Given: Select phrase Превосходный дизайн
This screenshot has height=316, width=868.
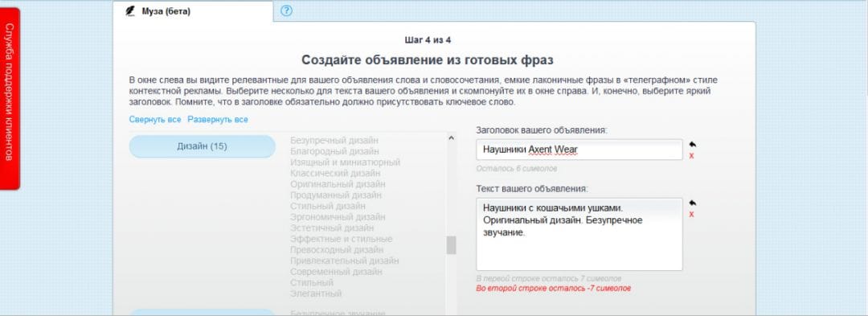Looking at the screenshot, I should tap(337, 249).
